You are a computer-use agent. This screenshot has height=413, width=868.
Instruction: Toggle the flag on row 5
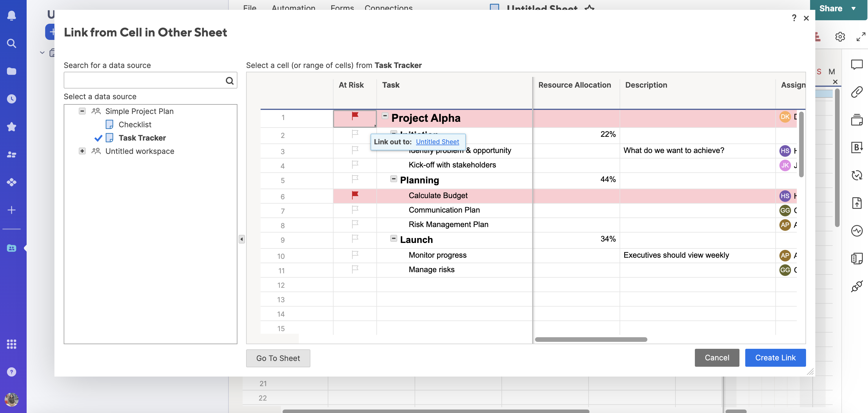click(354, 179)
